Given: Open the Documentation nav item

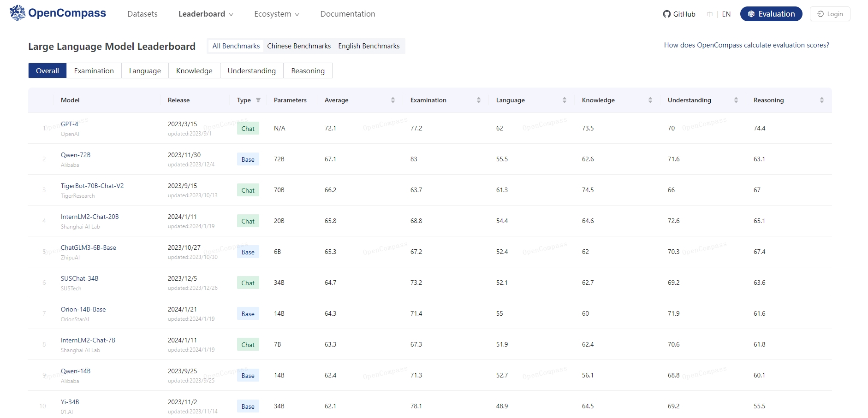Looking at the screenshot, I should click(x=348, y=14).
